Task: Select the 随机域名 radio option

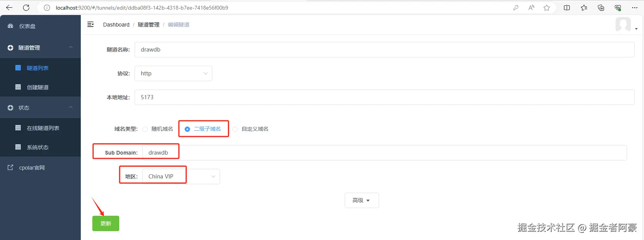Action: pos(145,129)
